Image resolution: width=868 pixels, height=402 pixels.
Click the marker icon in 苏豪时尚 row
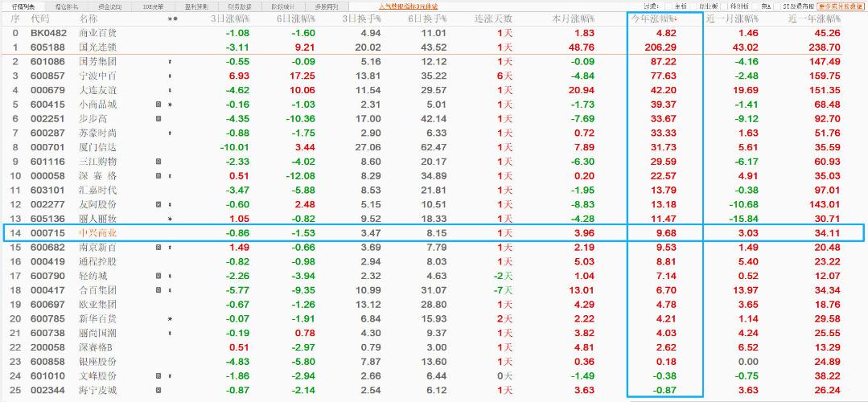170,133
